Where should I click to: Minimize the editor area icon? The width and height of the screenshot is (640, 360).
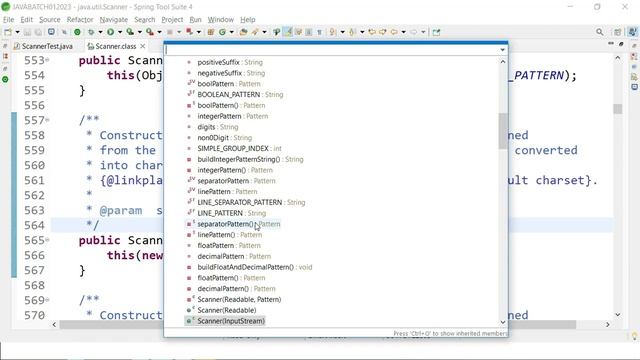611,43
